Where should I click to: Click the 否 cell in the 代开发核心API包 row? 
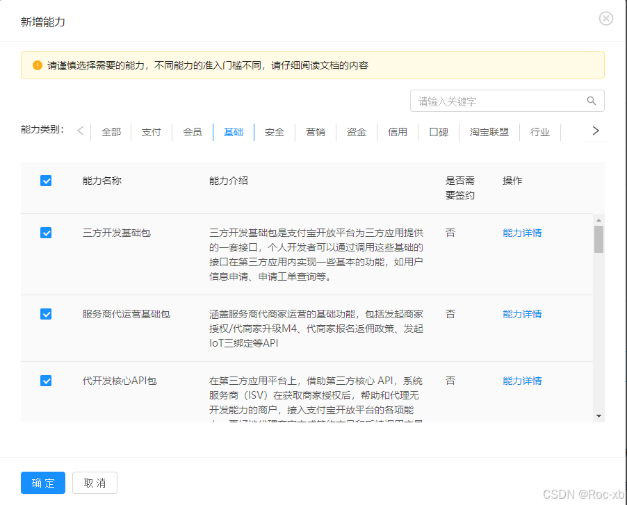pos(450,381)
